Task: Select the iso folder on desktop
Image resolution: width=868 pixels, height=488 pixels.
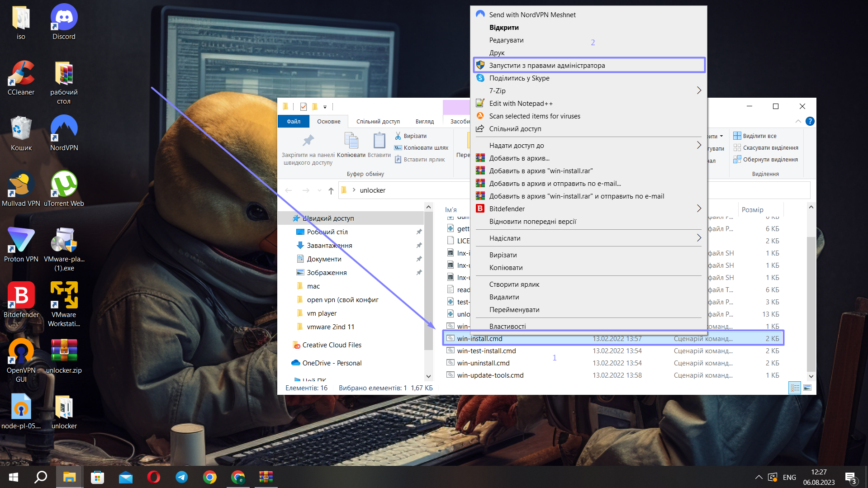Action: (21, 22)
